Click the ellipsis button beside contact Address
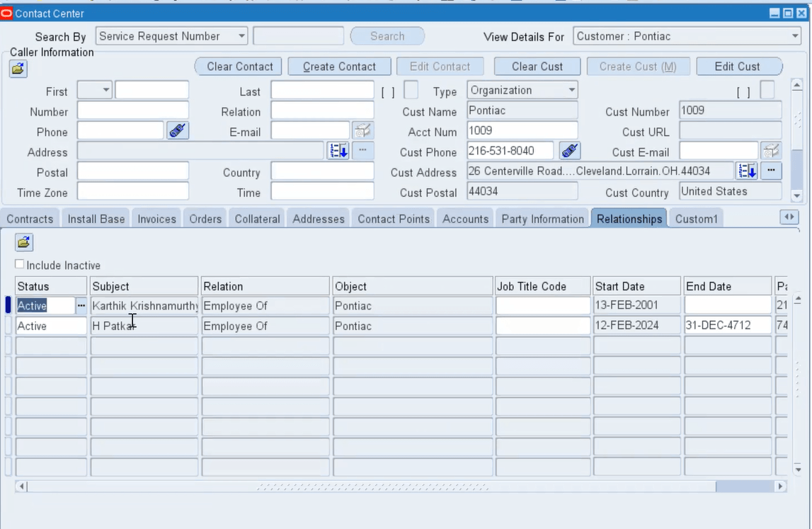The width and height of the screenshot is (812, 529). (x=362, y=151)
